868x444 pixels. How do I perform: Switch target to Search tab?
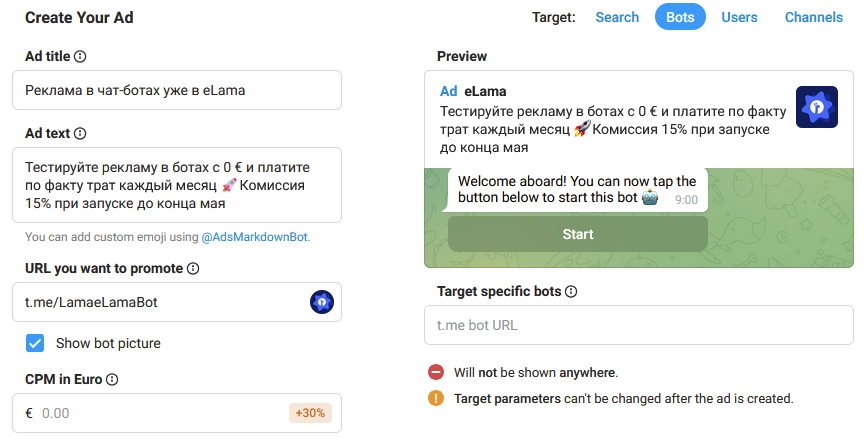(x=617, y=17)
